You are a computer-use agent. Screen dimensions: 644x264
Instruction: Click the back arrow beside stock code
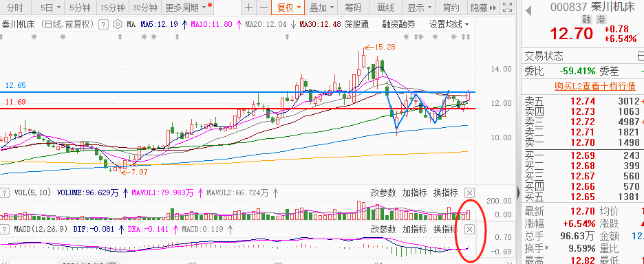pyautogui.click(x=528, y=10)
